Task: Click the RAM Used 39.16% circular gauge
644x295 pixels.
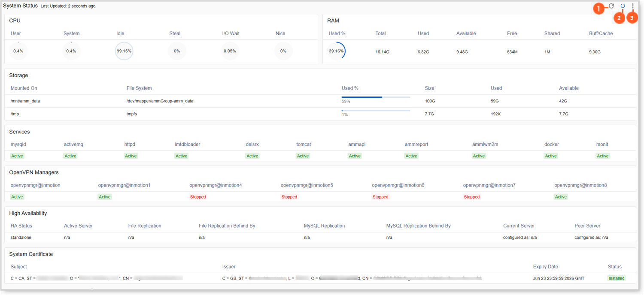Action: tap(337, 51)
